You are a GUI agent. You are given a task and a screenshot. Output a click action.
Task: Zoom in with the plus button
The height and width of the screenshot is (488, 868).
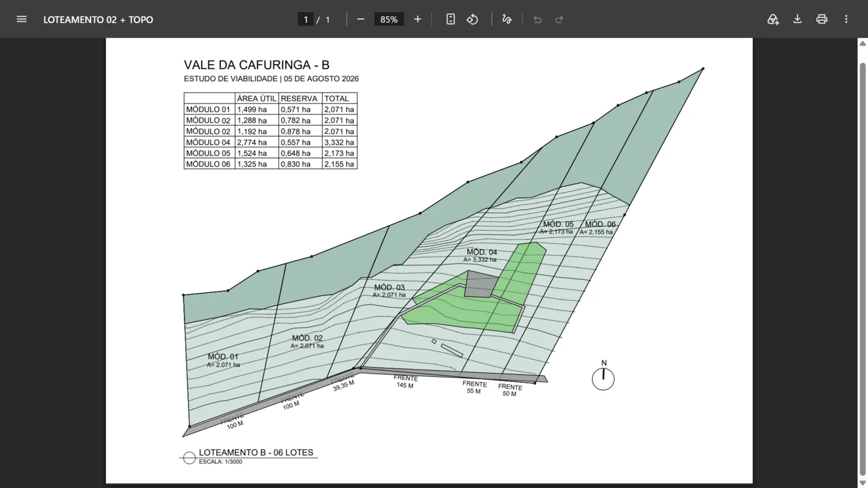[x=418, y=19]
